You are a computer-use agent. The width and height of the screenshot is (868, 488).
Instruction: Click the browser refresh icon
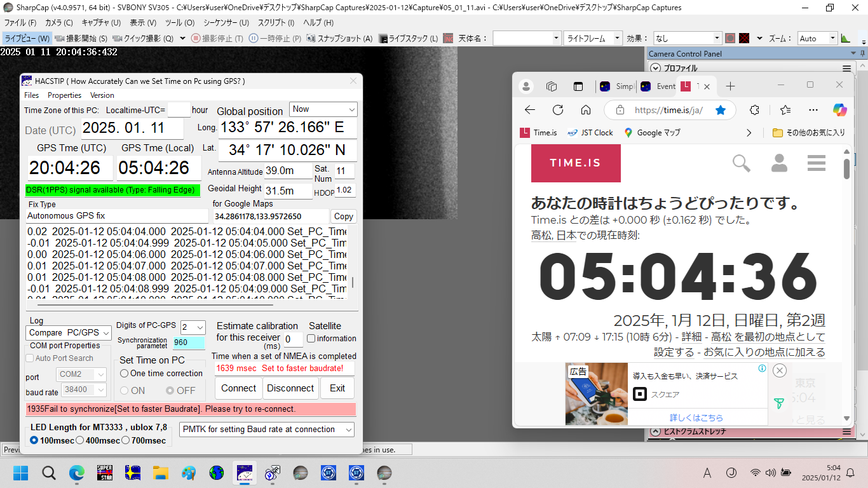558,110
